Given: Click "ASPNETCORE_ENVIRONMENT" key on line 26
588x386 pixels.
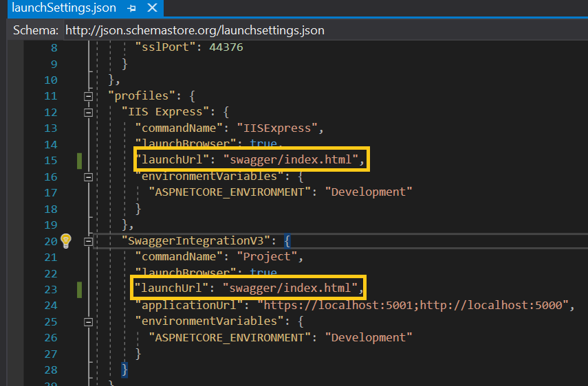Looking at the screenshot, I should tap(230, 338).
